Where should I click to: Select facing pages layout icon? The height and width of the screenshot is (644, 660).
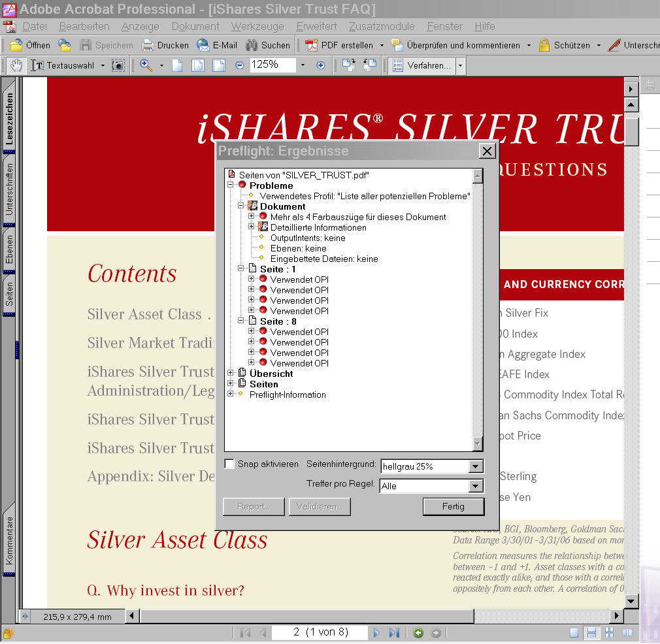(627, 633)
